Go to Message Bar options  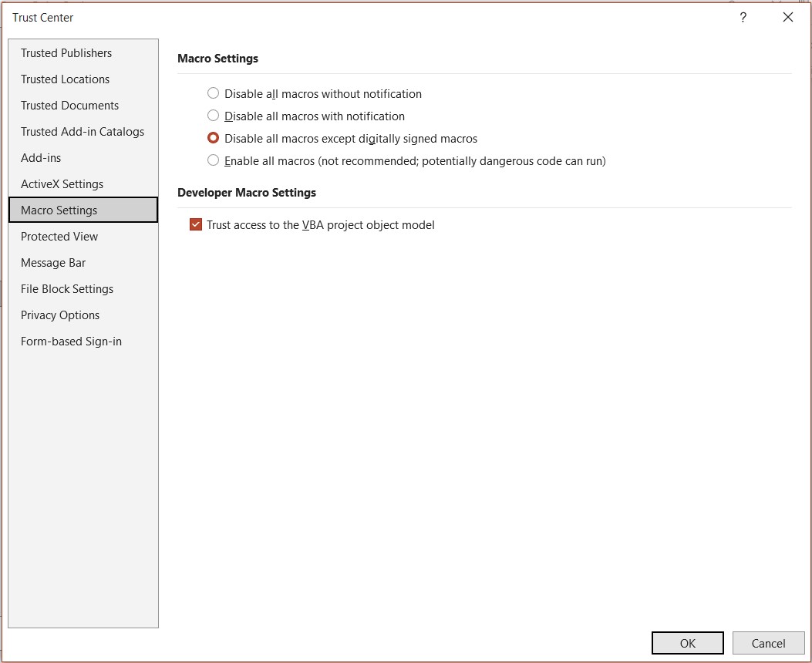click(53, 263)
